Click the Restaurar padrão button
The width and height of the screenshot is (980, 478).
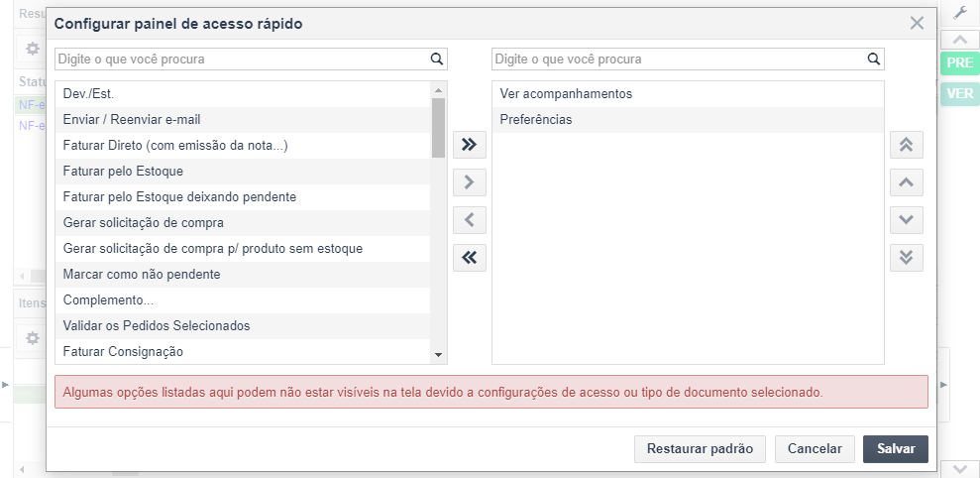click(700, 449)
